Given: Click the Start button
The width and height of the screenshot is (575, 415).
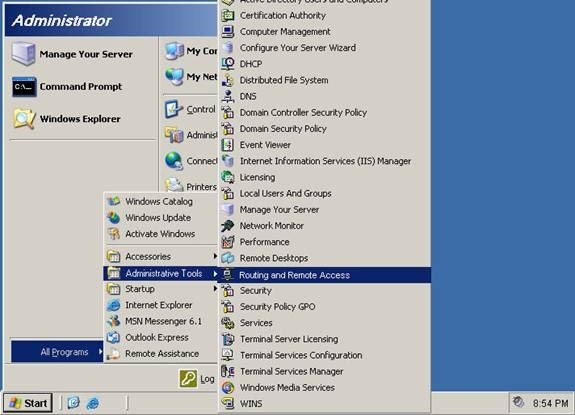Looking at the screenshot, I should 28,403.
